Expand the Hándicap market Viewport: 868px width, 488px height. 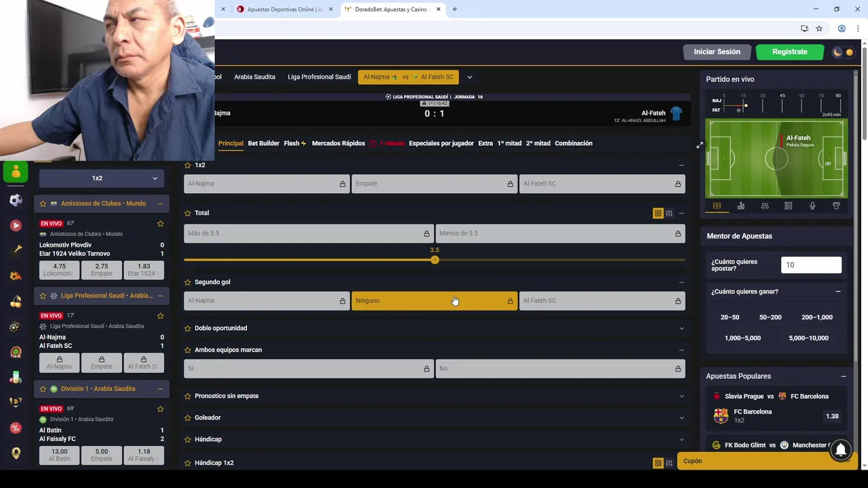tap(682, 439)
